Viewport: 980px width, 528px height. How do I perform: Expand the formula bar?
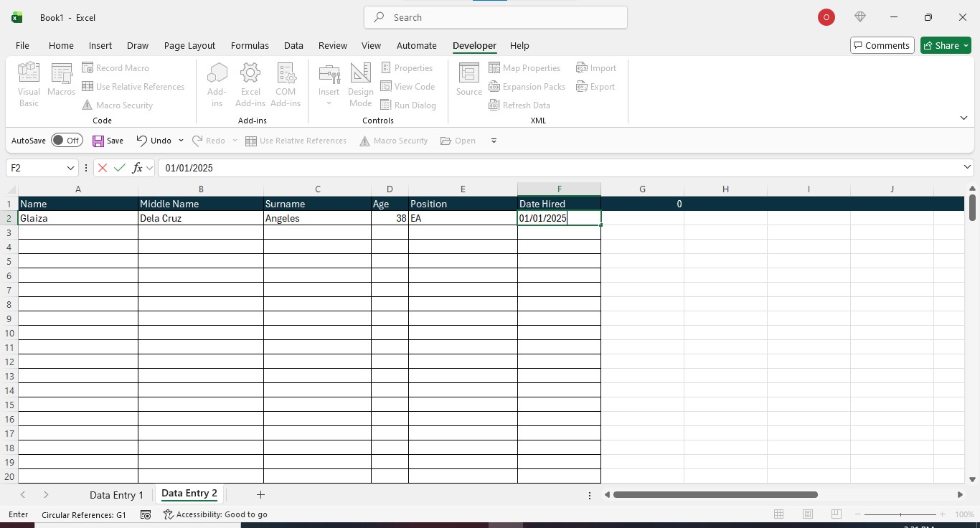pos(967,168)
